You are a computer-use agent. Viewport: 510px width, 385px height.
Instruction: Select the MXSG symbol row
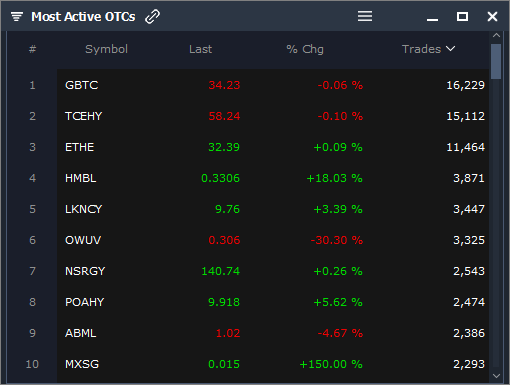[273, 364]
